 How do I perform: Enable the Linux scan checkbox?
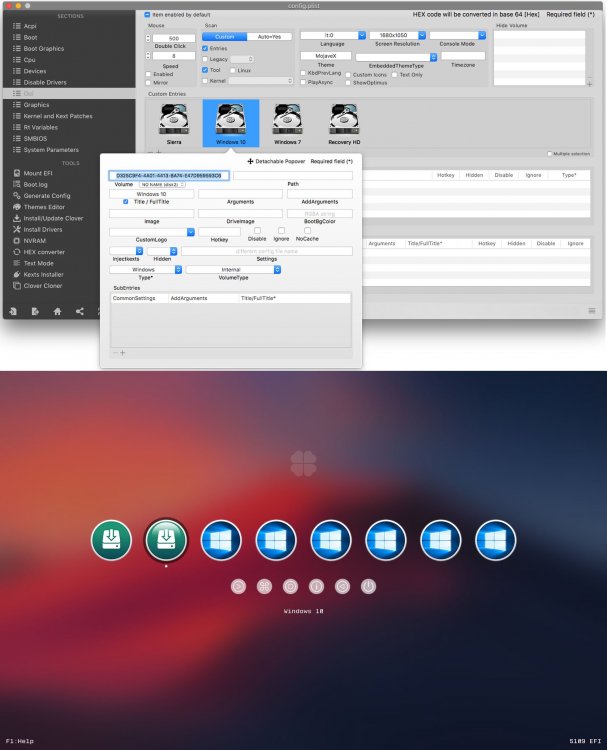point(233,70)
